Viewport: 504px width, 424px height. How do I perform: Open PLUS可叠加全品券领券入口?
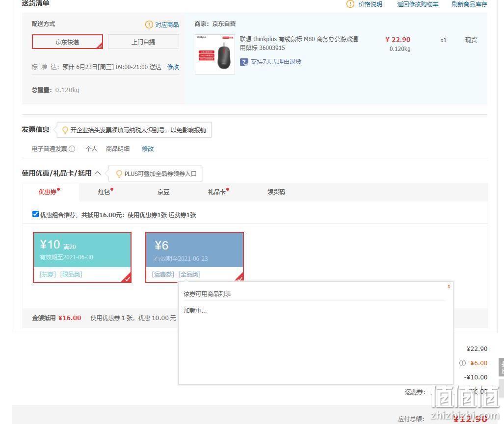tap(160, 174)
